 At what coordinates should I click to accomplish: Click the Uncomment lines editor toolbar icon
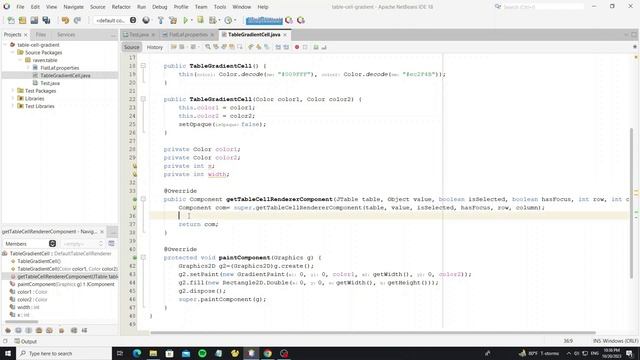(324, 47)
